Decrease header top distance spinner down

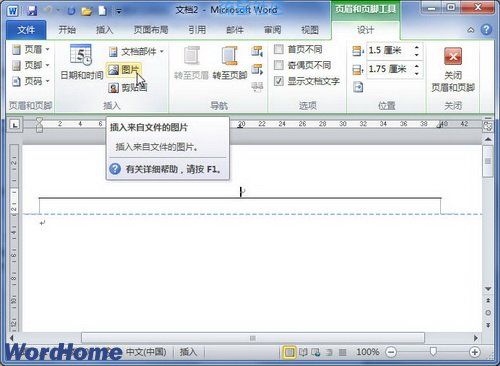click(417, 54)
